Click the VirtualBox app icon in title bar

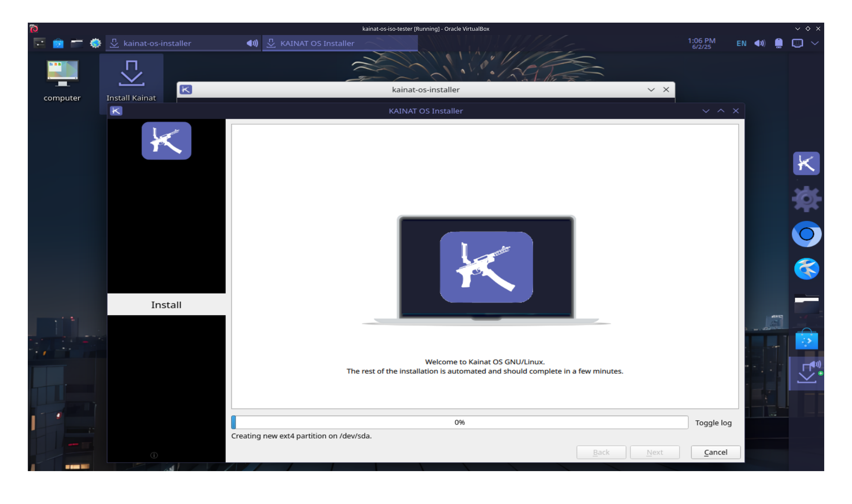coord(34,29)
